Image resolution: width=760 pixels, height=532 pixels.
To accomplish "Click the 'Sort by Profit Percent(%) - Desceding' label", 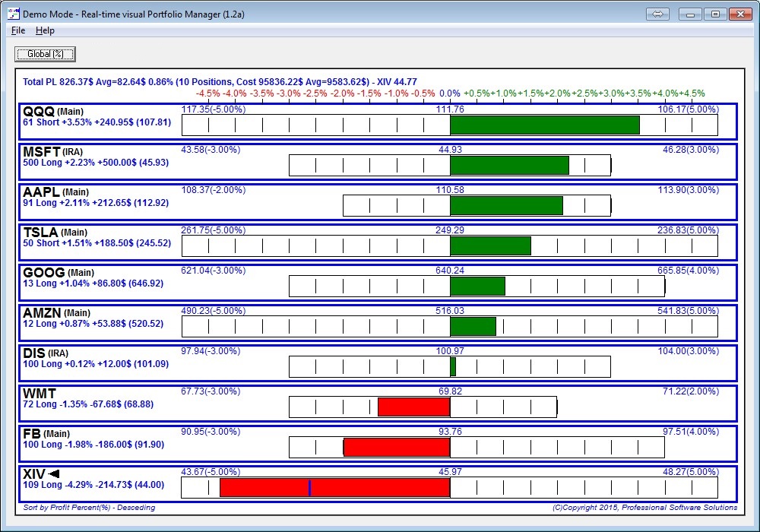I will 89,507.
